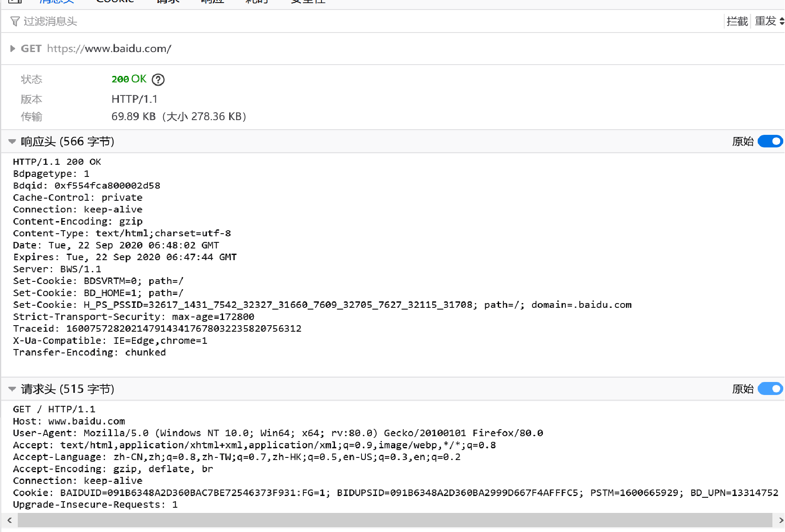Click the 'Traceid' header line
This screenshot has width=785, height=532.
coord(157,329)
